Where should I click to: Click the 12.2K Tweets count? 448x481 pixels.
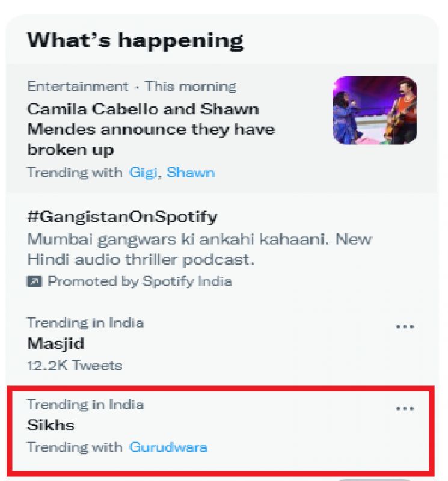[x=75, y=365]
